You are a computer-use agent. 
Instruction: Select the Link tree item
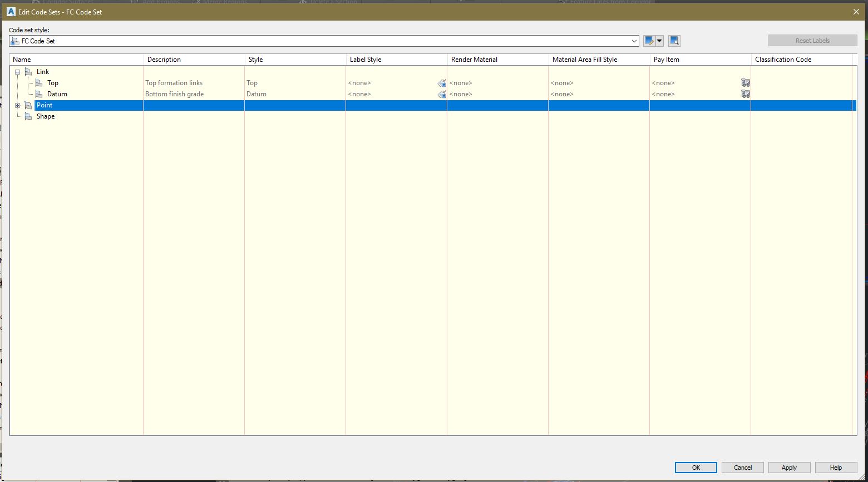[x=43, y=72]
